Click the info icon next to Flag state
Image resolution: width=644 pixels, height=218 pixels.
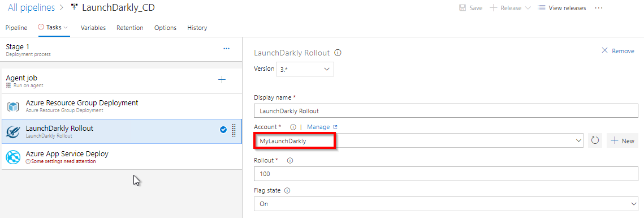(x=287, y=190)
